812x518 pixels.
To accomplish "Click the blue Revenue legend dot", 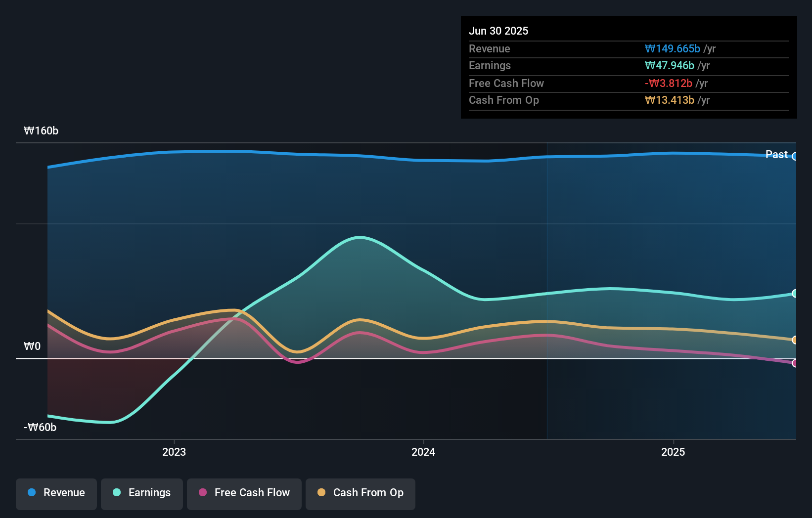I will [32, 492].
